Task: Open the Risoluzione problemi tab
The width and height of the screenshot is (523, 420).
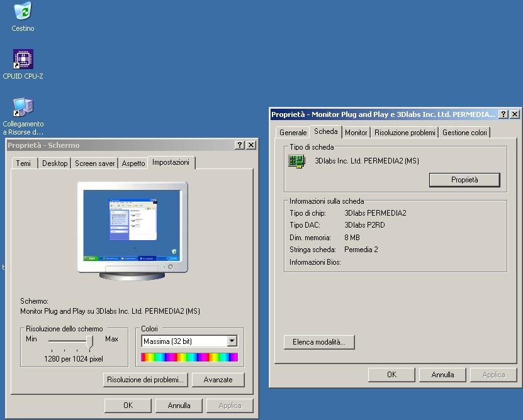Action: (405, 133)
